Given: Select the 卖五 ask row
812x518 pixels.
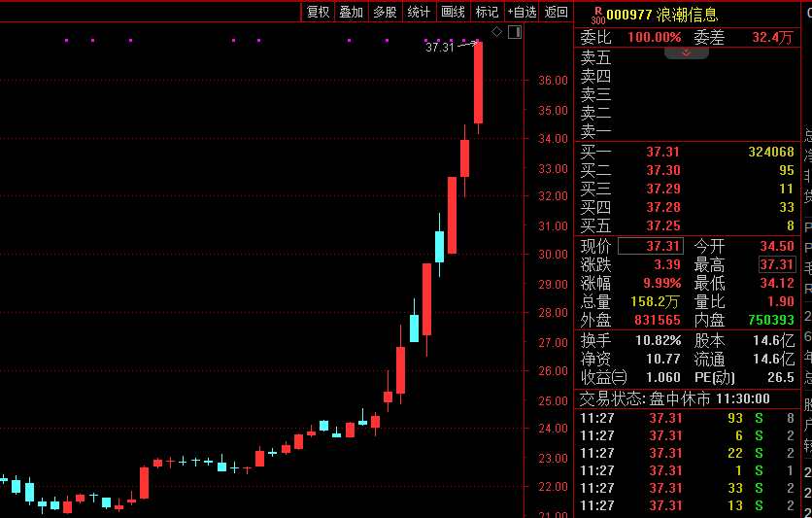Looking at the screenshot, I should (688, 57).
